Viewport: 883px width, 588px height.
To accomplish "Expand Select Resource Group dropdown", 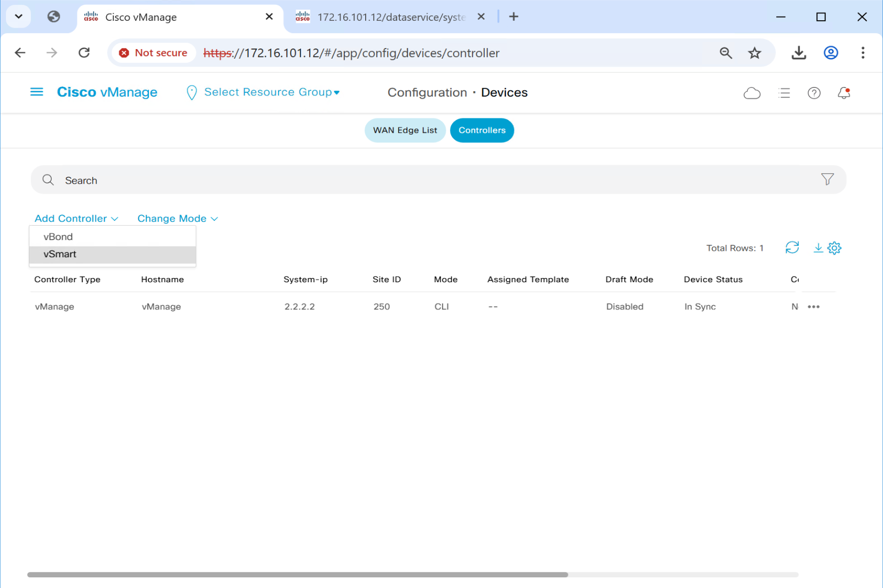I will (271, 92).
